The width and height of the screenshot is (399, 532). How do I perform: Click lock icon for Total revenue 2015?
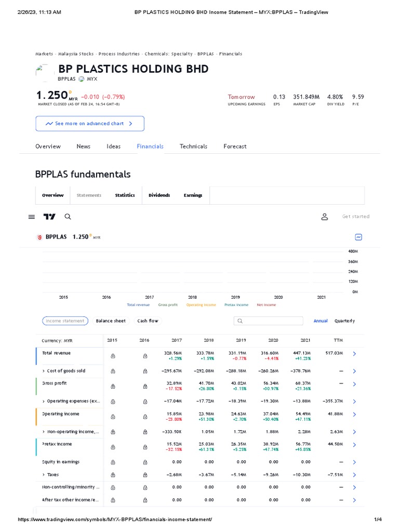[113, 356]
